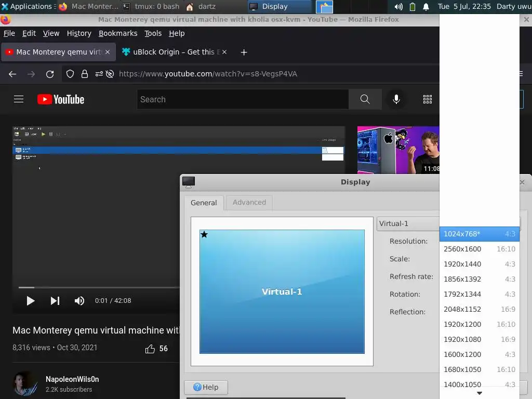
Task: Switch to the tmux bash terminal taskbar item
Action: click(x=151, y=6)
